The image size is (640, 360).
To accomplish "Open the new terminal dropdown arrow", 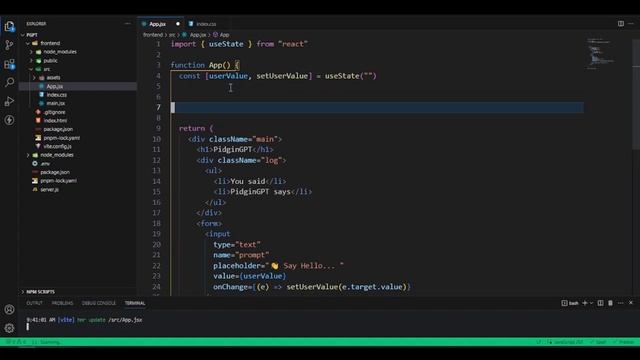I will [x=591, y=303].
